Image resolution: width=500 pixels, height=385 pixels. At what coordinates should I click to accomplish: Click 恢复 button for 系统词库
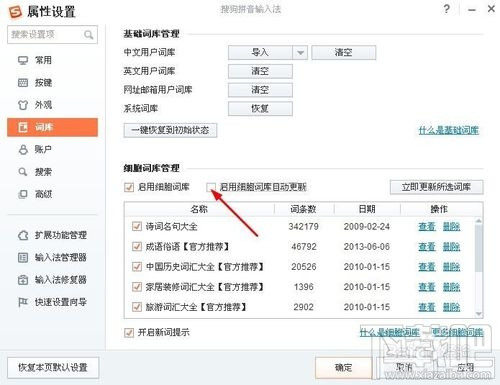tap(260, 109)
